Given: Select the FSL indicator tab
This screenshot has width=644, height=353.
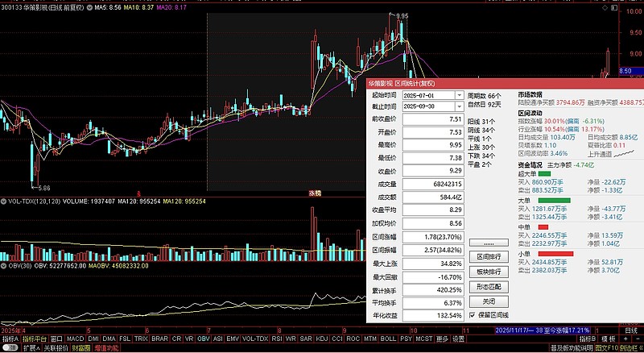Looking at the screenshot, I should 126,339.
